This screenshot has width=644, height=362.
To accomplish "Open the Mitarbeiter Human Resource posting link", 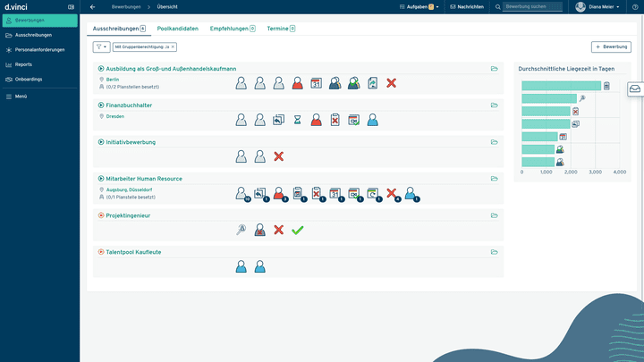I will 144,179.
